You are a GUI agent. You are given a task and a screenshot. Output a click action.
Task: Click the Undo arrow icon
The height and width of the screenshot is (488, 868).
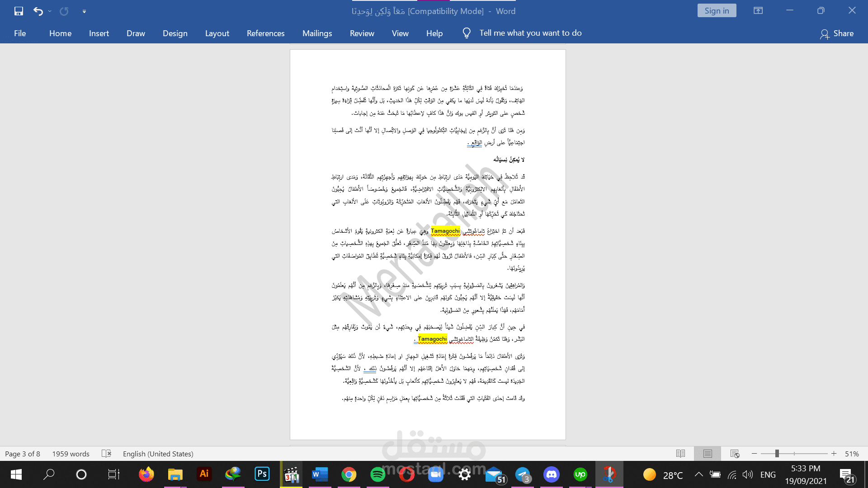38,11
